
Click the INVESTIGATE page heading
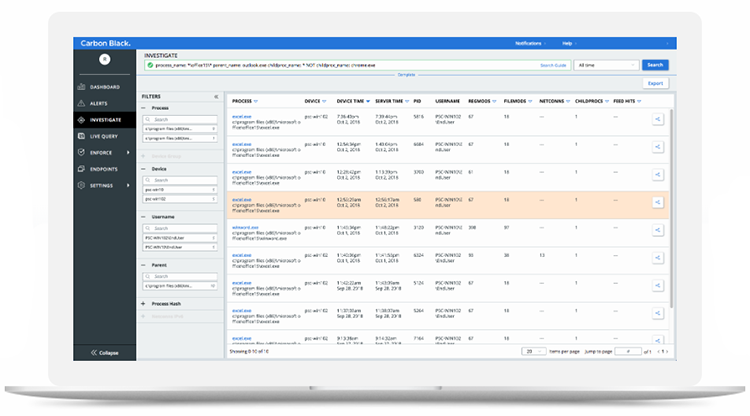(161, 55)
